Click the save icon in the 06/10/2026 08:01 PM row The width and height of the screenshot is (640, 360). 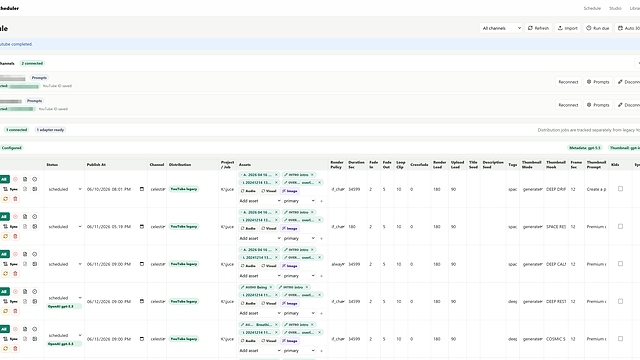pos(35,189)
